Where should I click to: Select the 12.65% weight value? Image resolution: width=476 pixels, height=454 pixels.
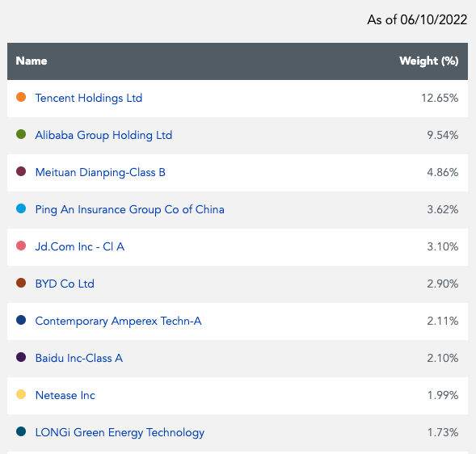coord(440,98)
